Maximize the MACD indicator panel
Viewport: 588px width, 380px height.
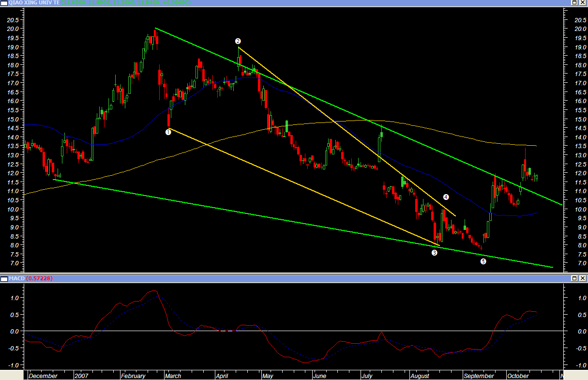tap(574, 278)
